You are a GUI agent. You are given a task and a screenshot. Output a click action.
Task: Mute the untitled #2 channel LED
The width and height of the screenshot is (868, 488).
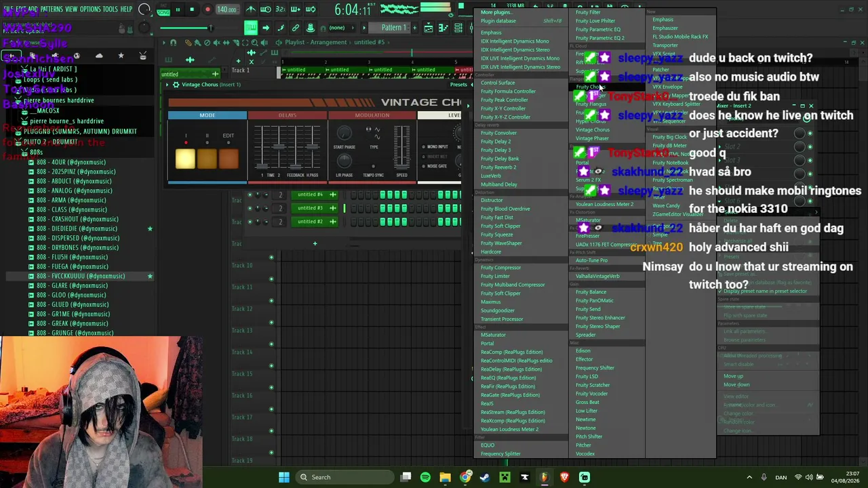click(250, 222)
